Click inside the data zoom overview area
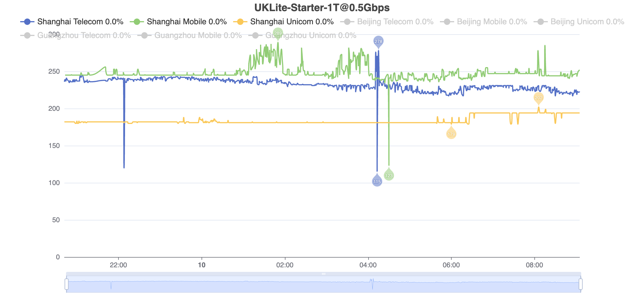Image resolution: width=644 pixels, height=297 pixels. point(323,284)
